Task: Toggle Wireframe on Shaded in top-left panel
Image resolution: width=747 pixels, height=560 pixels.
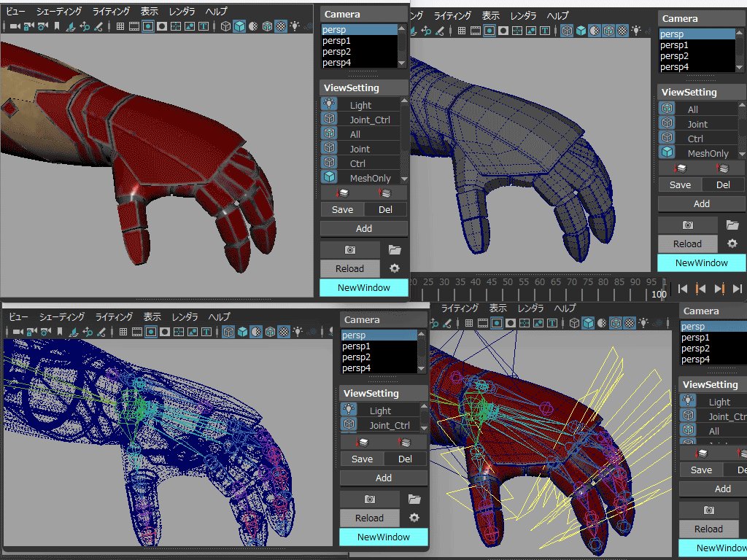Action: click(267, 26)
